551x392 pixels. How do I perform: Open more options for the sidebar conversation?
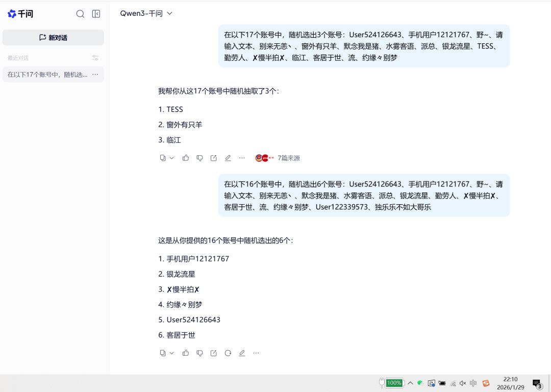(x=95, y=75)
